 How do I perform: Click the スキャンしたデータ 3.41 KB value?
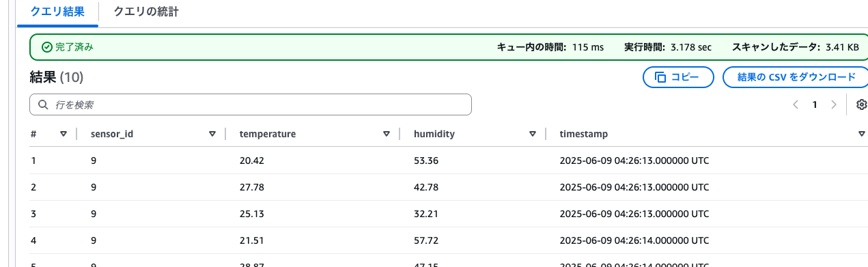click(x=842, y=47)
